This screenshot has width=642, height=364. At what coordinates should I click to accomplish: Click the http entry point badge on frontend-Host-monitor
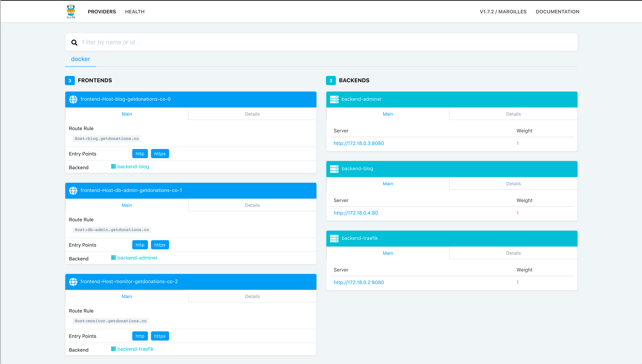pos(140,336)
